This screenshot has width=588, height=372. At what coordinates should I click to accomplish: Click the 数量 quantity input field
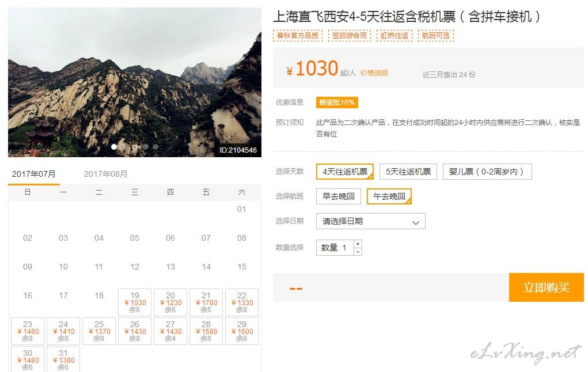click(x=335, y=248)
